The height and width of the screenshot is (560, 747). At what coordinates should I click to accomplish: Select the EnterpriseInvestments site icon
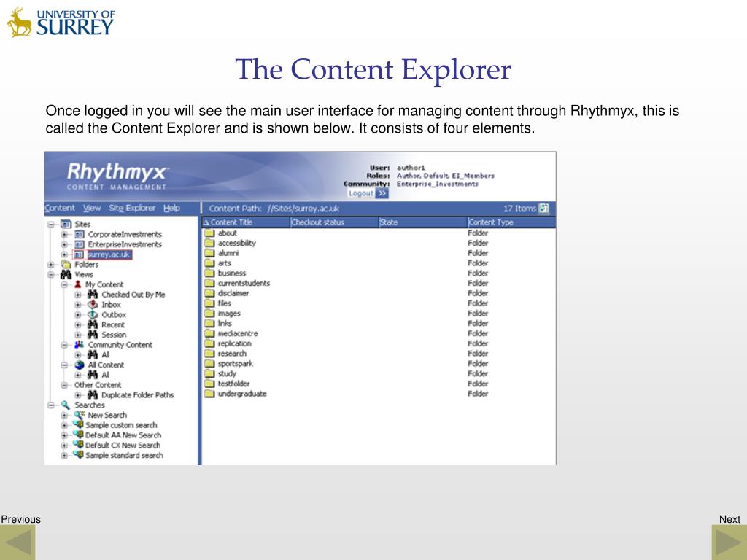[x=80, y=244]
